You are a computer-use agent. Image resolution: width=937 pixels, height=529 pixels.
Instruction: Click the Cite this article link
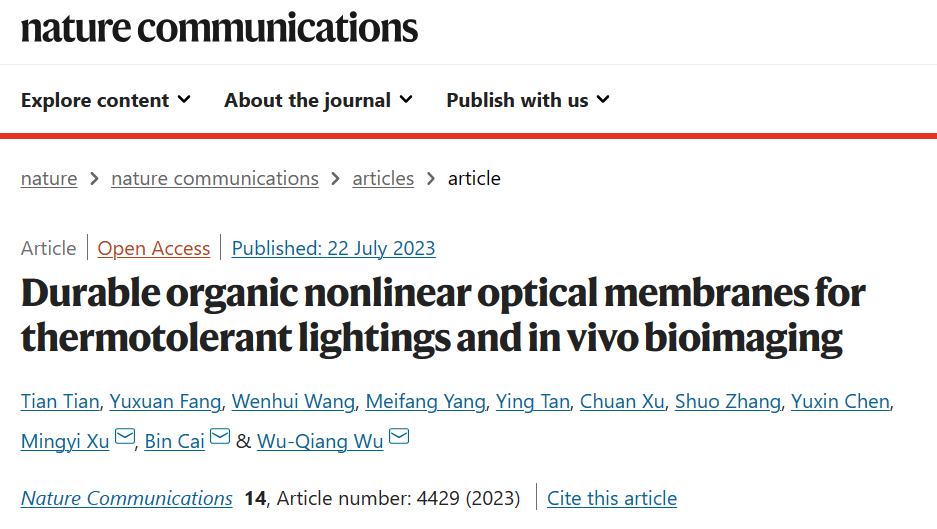[612, 499]
